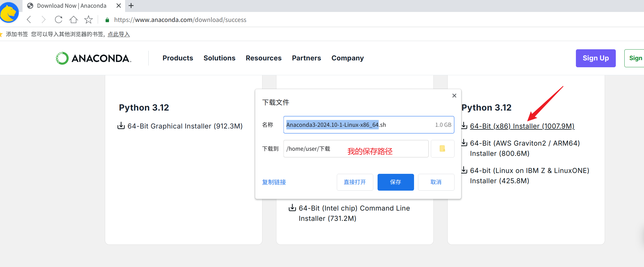
Task: Open the Company menu
Action: click(x=348, y=58)
